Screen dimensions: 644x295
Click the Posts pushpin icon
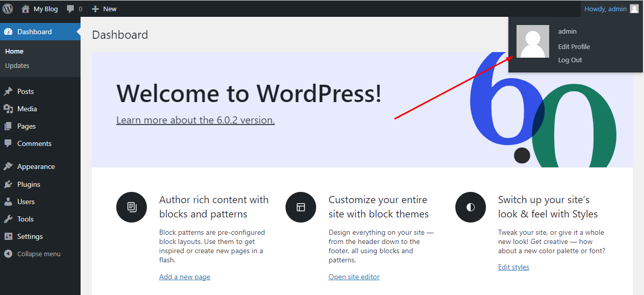(8, 91)
